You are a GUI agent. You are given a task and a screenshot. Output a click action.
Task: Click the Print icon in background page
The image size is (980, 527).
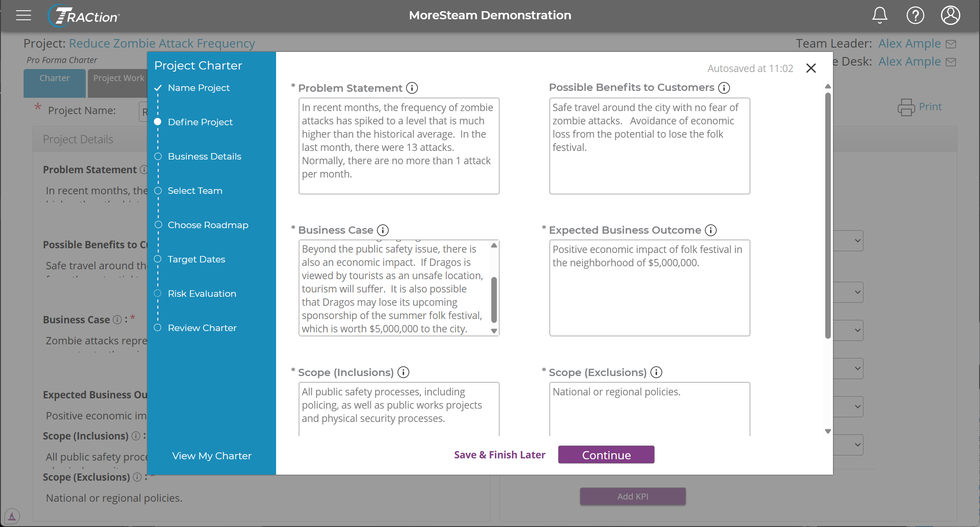coord(906,107)
